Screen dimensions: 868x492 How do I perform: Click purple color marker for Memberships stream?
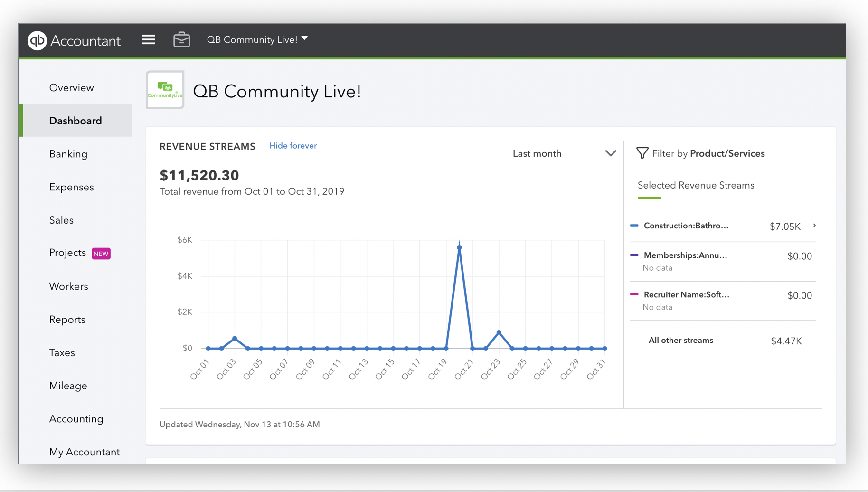(x=634, y=255)
